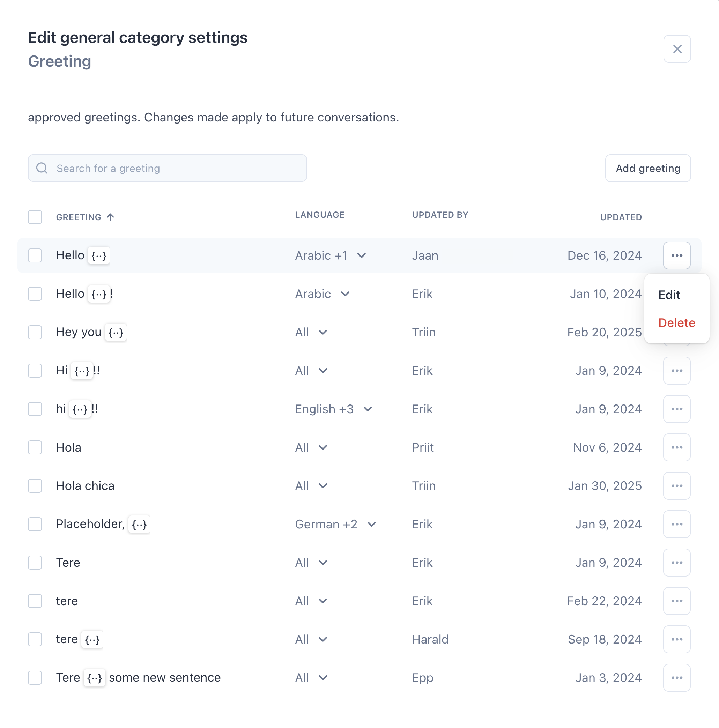Click the ellipsis button on the Placeholder row

click(677, 524)
